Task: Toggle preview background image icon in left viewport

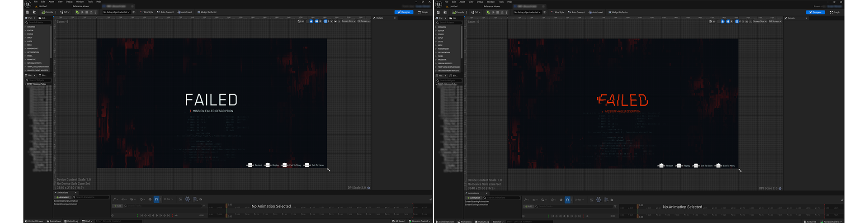Action: pyautogui.click(x=335, y=21)
